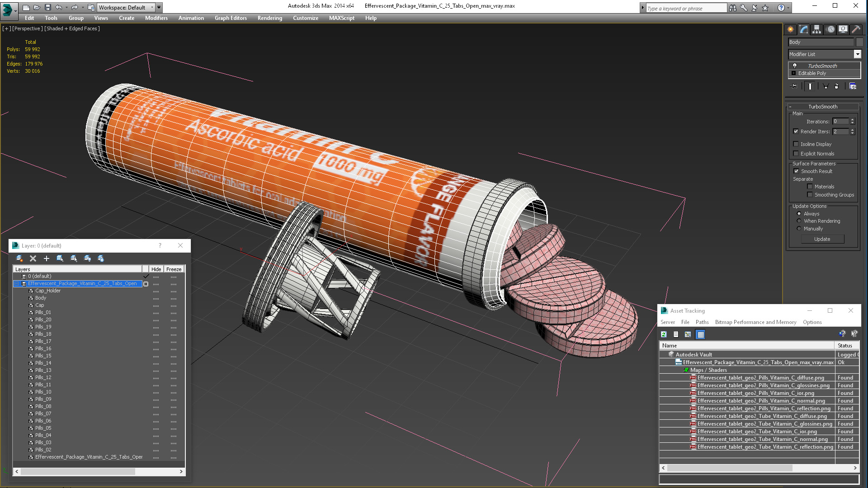Viewport: 868px width, 488px height.
Task: Click Hide/Unhide All Layers icon
Action: pyautogui.click(x=87, y=258)
